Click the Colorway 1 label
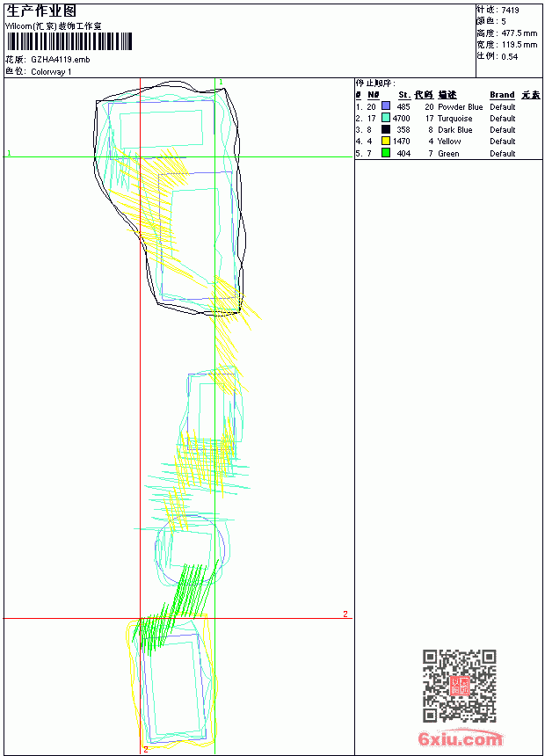 pos(51,72)
